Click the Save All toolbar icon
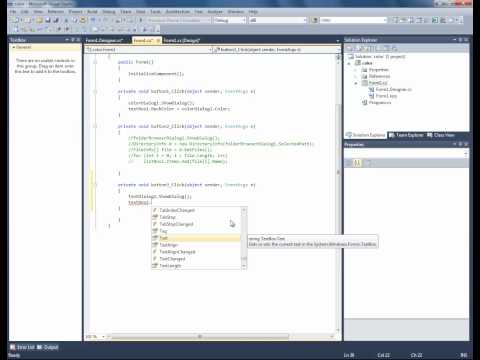This screenshot has width=480, height=360. coord(56,20)
